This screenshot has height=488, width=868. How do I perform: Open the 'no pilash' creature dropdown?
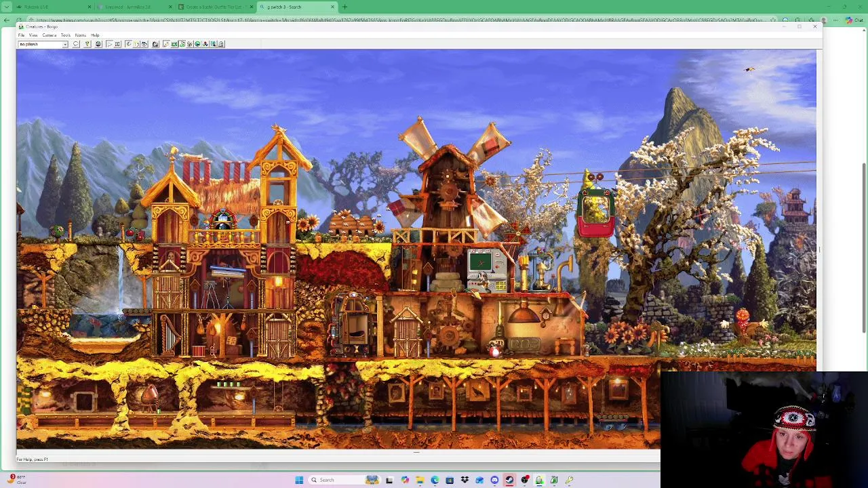click(65, 44)
